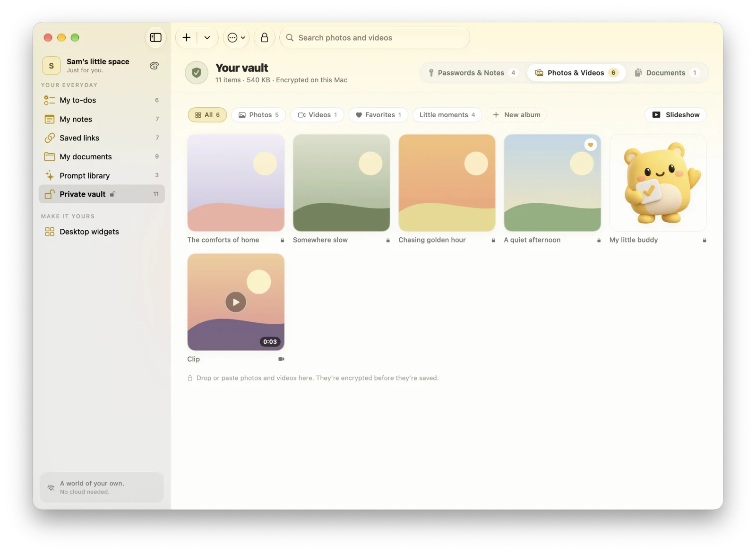Toggle the sidebar visibility button

pos(155,37)
